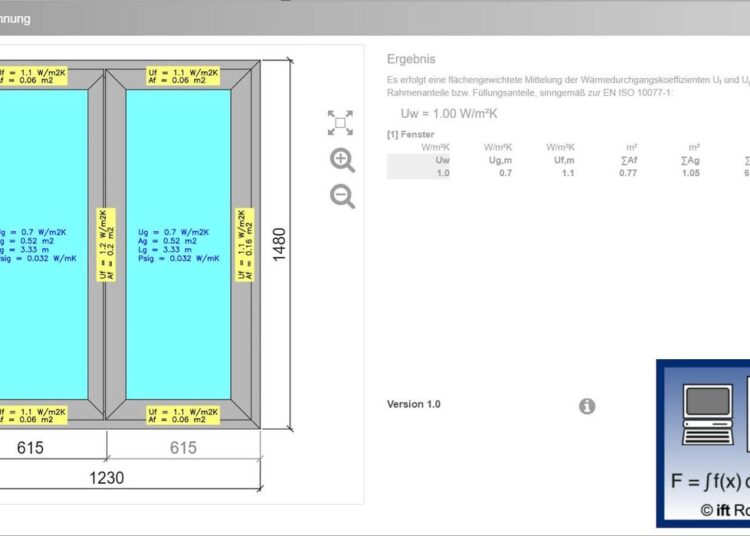
Task: Click the Uw column header
Action: pyautogui.click(x=442, y=160)
